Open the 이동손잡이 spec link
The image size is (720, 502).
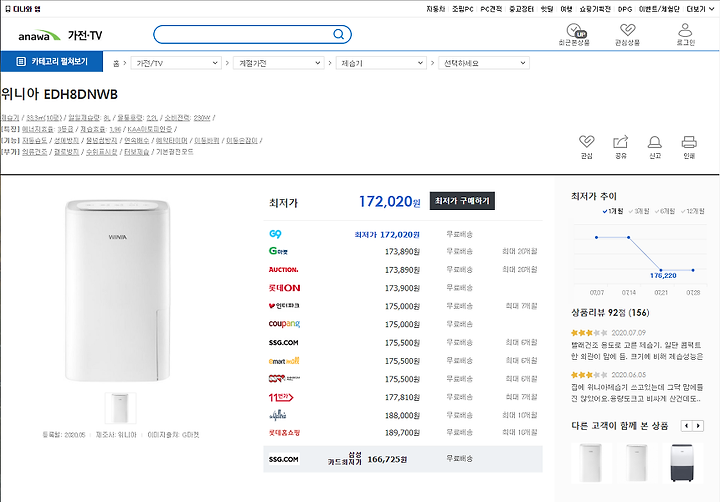click(242, 141)
